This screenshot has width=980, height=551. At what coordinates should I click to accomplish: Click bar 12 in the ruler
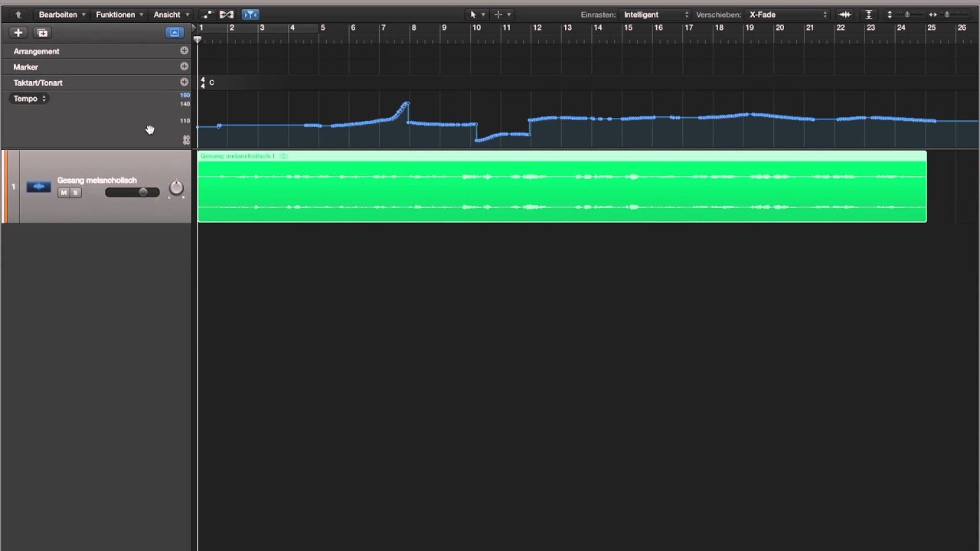click(x=537, y=28)
